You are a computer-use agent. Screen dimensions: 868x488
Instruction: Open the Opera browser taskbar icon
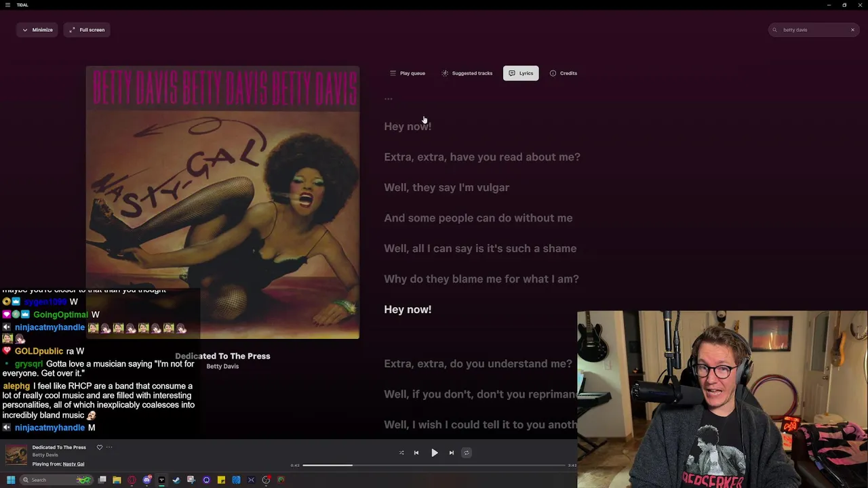click(132, 480)
